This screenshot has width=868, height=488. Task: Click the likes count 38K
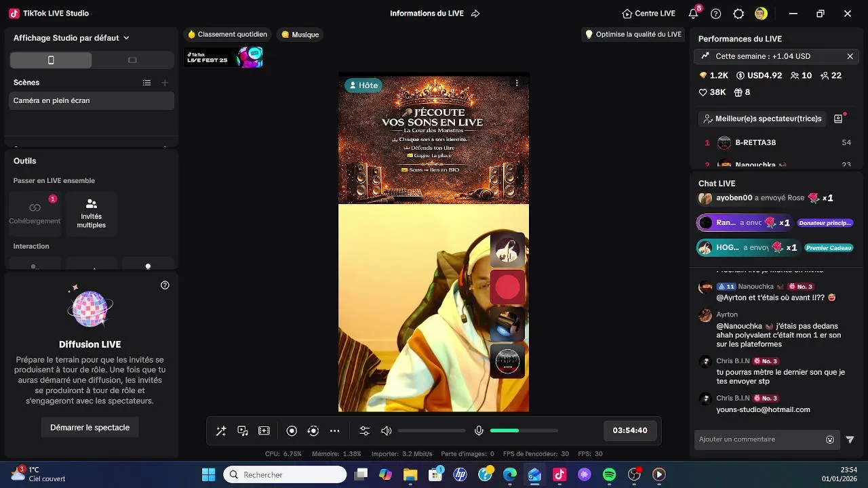(x=712, y=92)
